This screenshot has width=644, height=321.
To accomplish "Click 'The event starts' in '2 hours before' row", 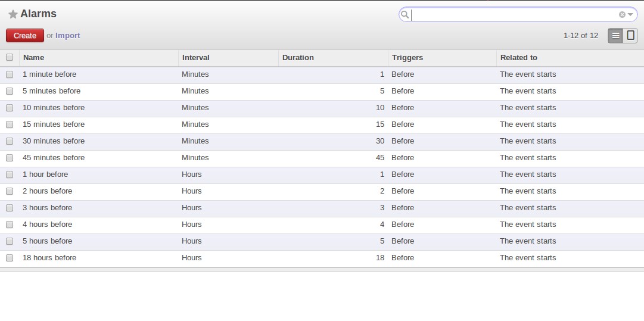I will (x=528, y=191).
